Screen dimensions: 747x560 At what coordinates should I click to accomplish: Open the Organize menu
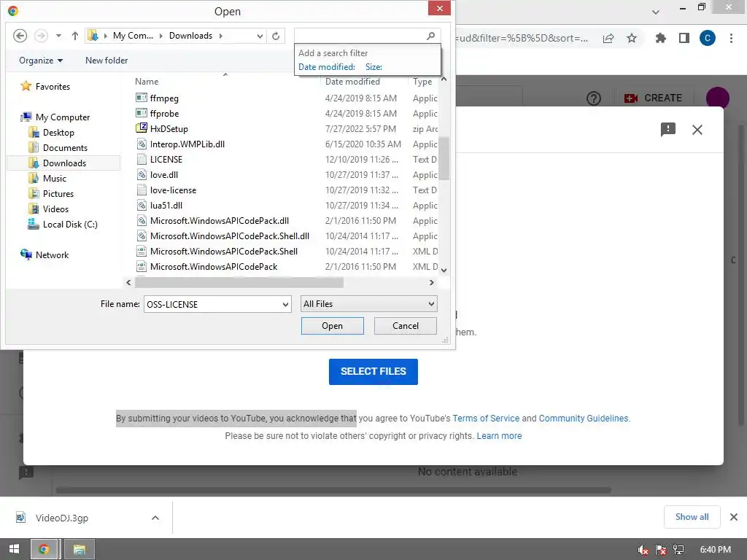point(41,61)
